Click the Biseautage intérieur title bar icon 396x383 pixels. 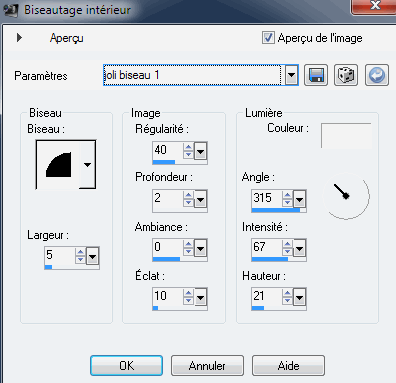pyautogui.click(x=10, y=10)
